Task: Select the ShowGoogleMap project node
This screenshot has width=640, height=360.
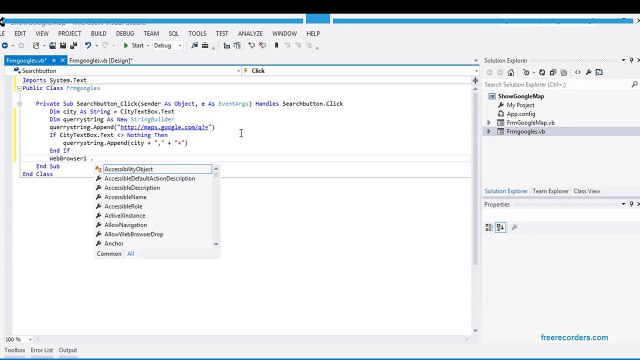Action: click(x=521, y=96)
